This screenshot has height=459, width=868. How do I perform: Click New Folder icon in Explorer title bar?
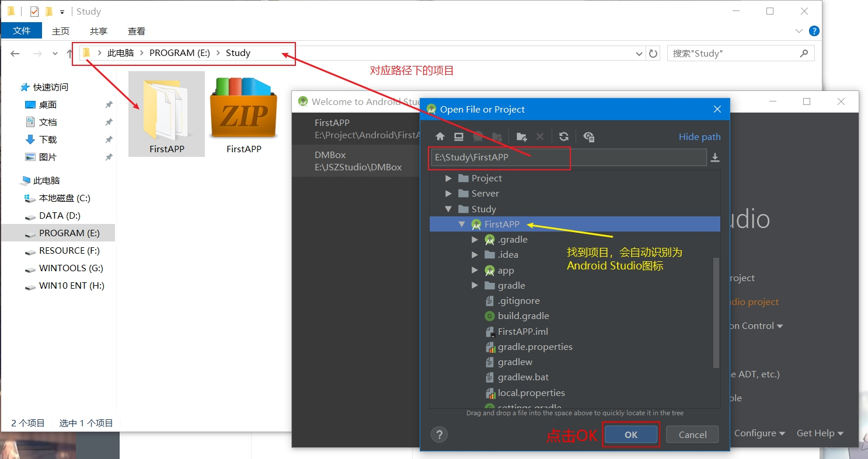(49, 11)
